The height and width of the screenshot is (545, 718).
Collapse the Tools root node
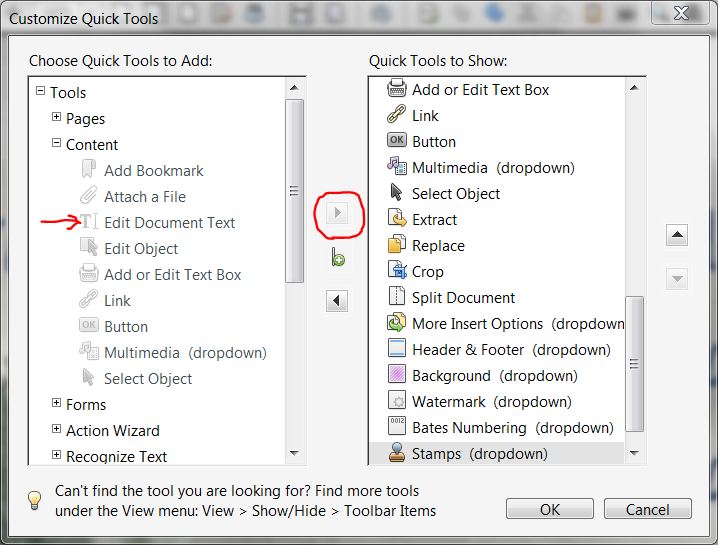click(x=40, y=91)
